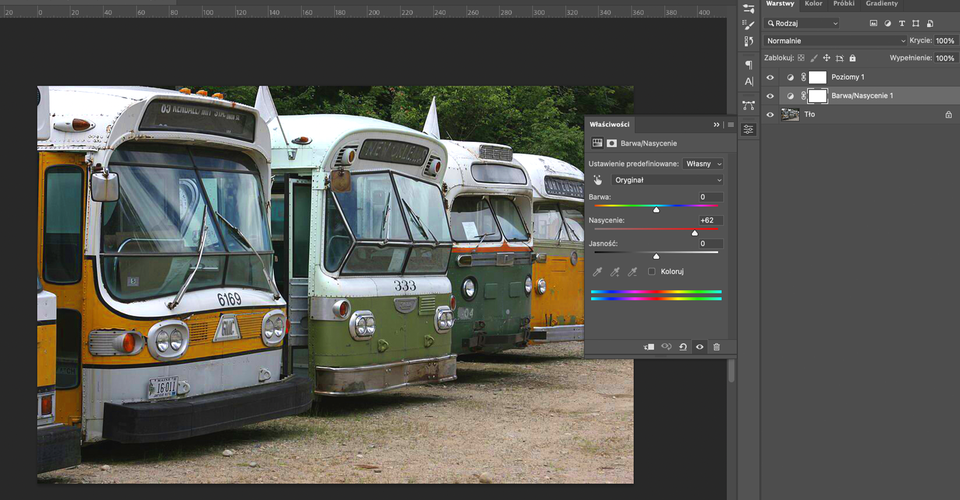
Task: Collapse Properties panel with double arrows
Action: [x=716, y=125]
